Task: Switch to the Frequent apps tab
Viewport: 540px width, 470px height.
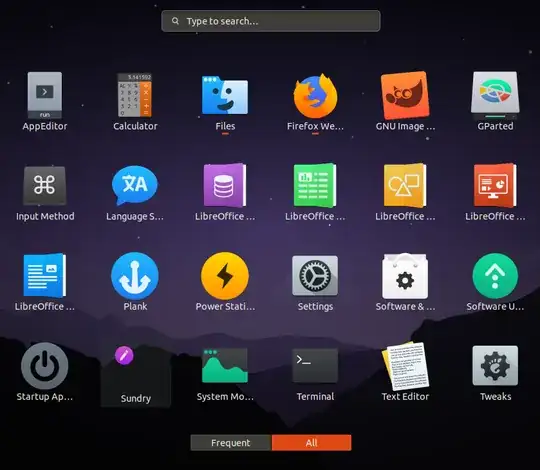Action: coord(231,443)
